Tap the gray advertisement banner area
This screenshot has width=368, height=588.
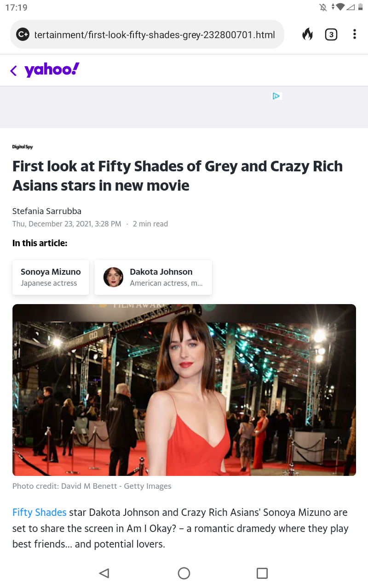(184, 107)
